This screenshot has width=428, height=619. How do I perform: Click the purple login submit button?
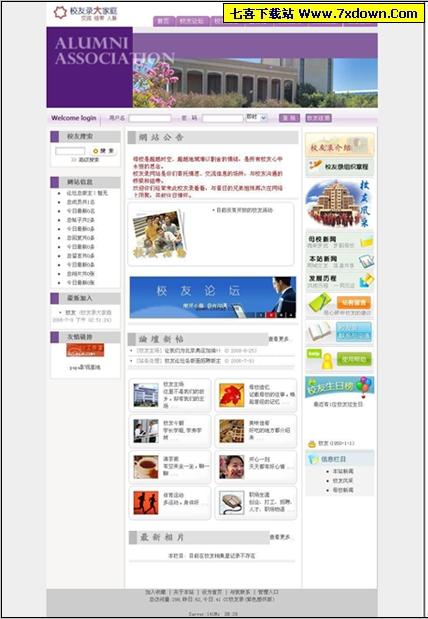click(x=289, y=118)
